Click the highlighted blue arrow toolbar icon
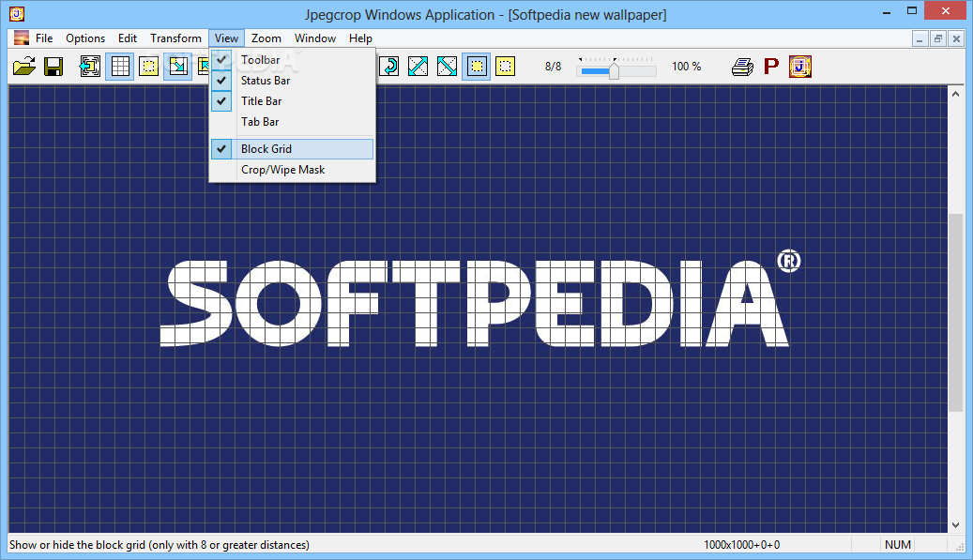The width and height of the screenshot is (973, 560). click(x=178, y=67)
